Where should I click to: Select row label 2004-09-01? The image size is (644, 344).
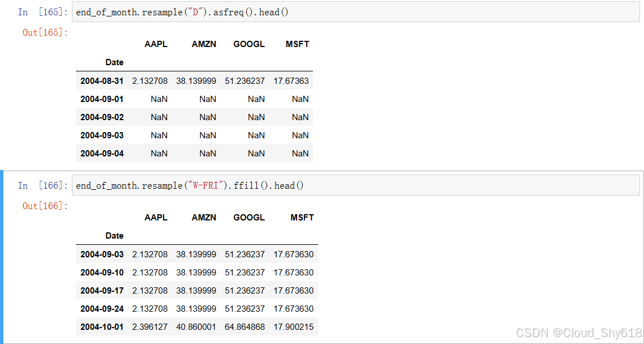click(x=102, y=99)
